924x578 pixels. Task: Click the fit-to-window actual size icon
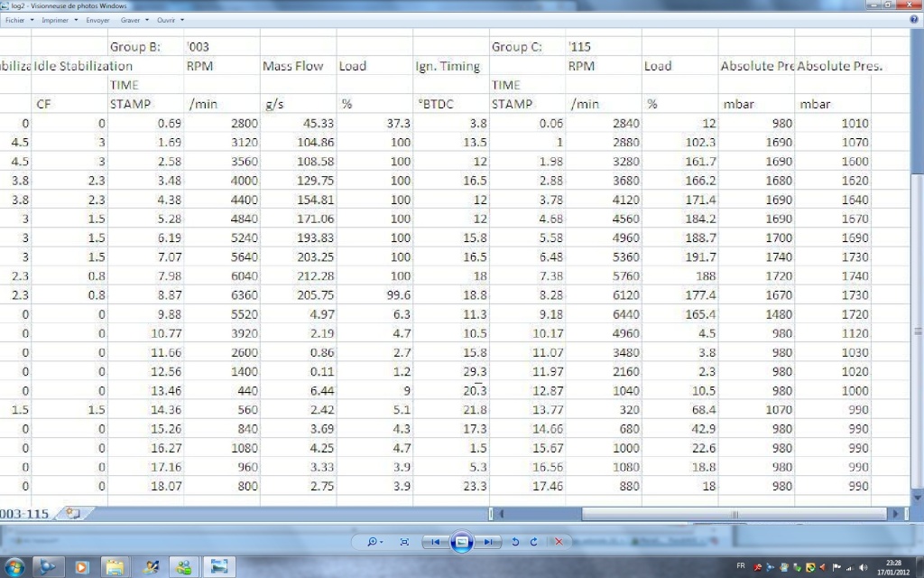pos(404,542)
